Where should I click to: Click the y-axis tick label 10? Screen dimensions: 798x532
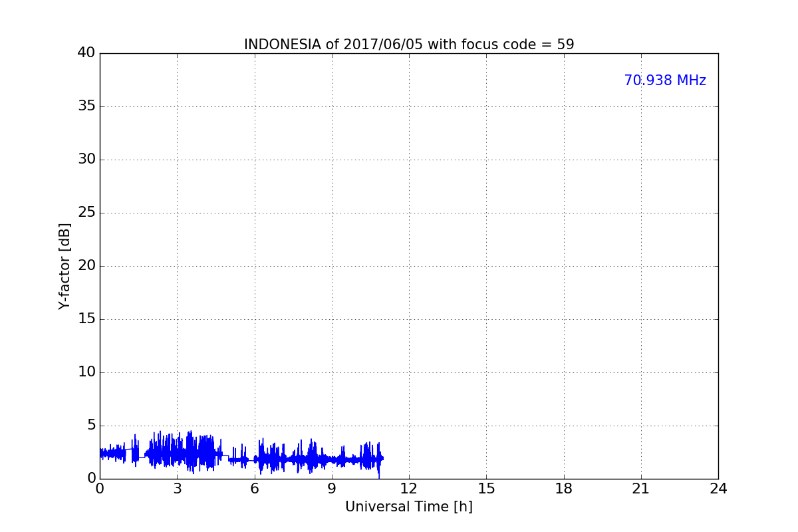tap(86, 372)
